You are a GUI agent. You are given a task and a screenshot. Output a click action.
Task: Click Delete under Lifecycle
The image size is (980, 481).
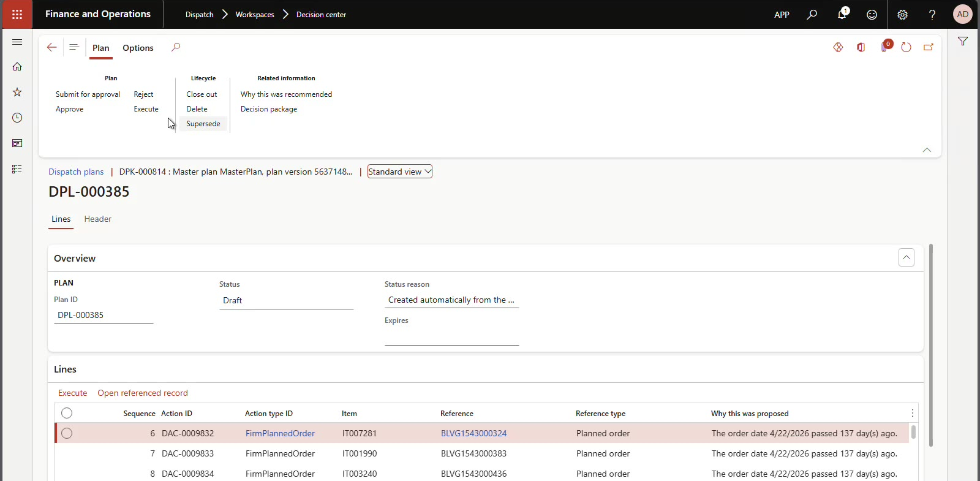(x=197, y=109)
